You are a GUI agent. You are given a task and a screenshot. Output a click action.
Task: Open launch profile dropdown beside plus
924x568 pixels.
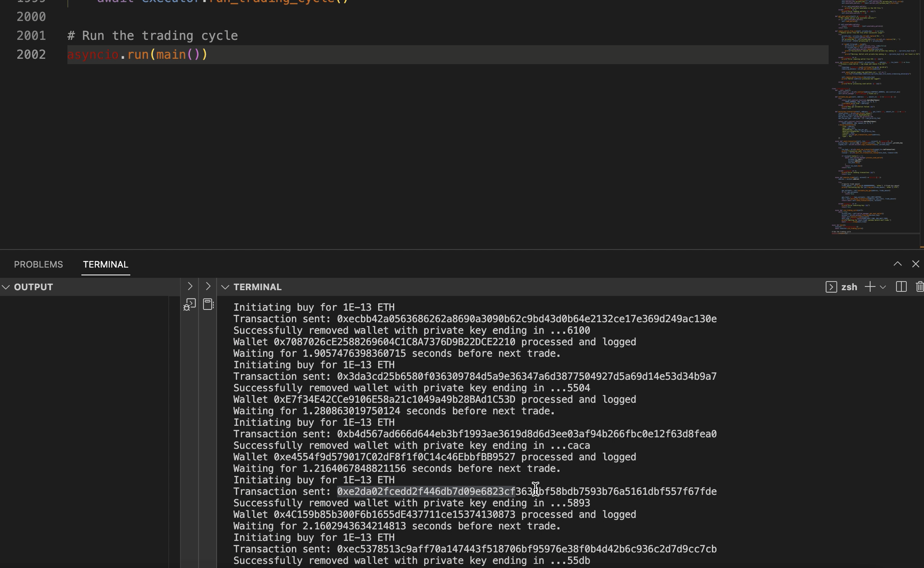pyautogui.click(x=883, y=287)
